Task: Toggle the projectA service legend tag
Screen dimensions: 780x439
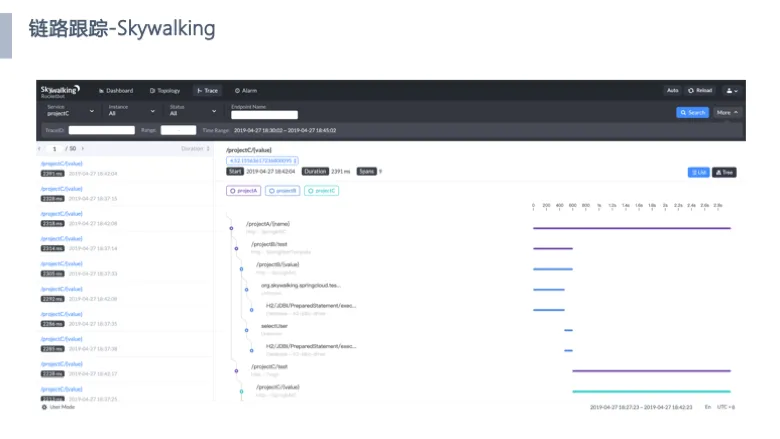Action: (x=244, y=191)
